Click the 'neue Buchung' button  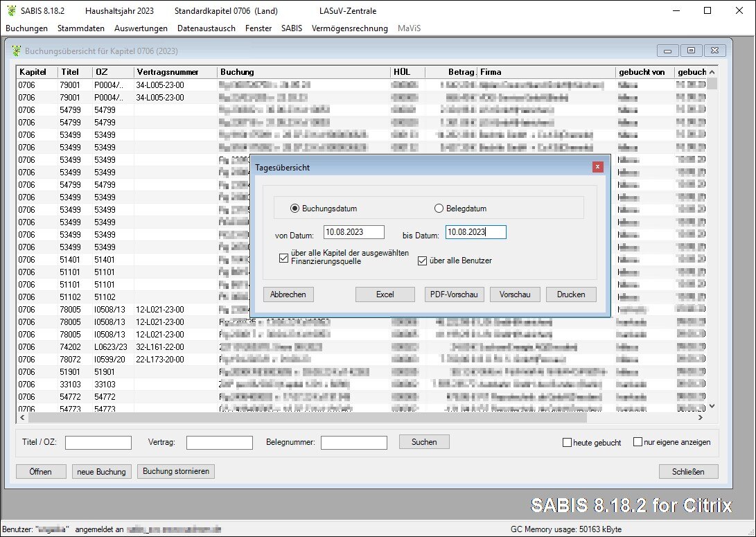[x=102, y=471]
